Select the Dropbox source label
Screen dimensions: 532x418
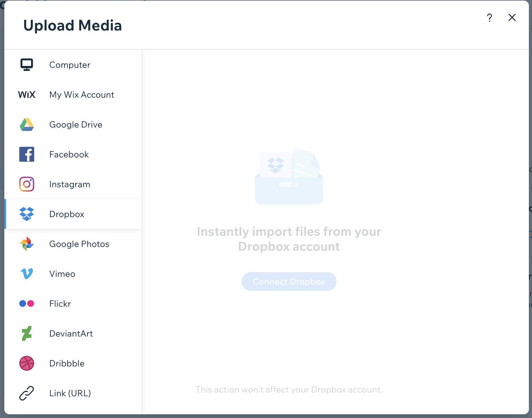67,214
